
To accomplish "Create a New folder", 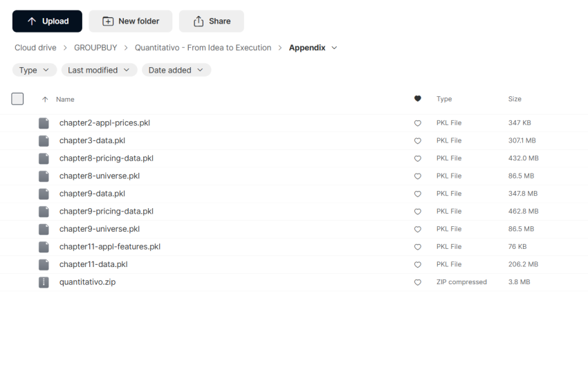I will [131, 21].
